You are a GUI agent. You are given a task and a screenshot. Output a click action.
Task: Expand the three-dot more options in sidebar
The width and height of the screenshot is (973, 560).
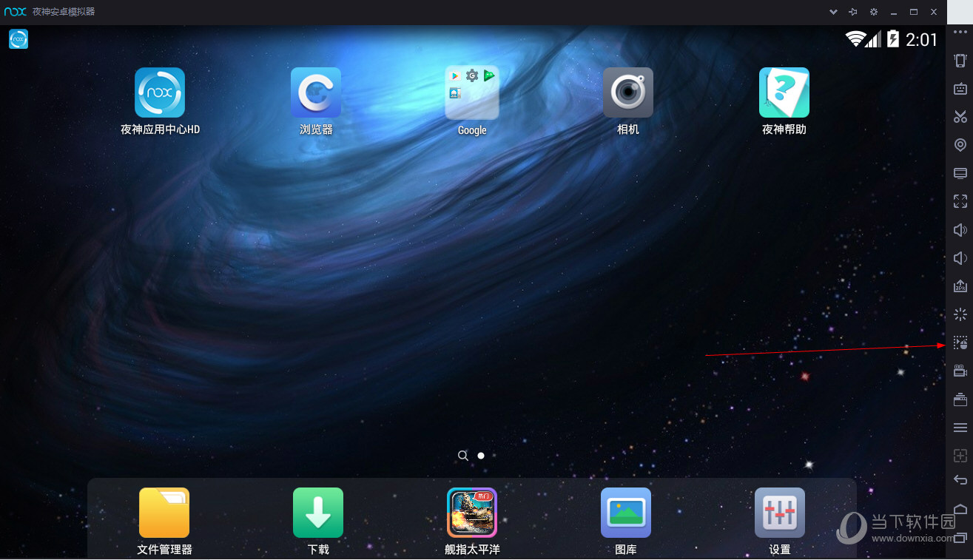(x=960, y=33)
